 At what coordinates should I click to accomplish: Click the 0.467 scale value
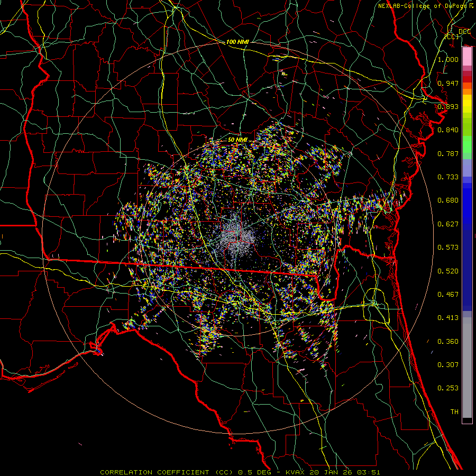click(448, 295)
